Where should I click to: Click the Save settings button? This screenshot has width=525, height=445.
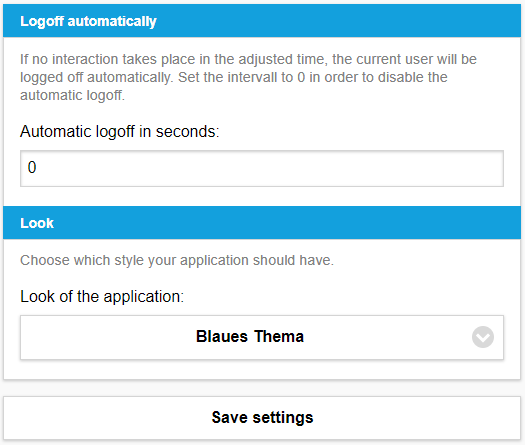pos(262,418)
